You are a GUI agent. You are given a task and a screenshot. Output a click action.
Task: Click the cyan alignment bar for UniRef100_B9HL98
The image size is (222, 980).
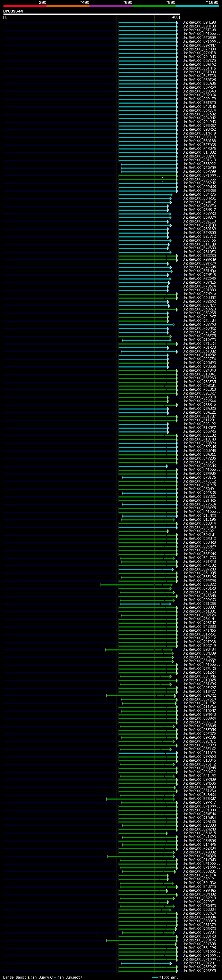148,23
